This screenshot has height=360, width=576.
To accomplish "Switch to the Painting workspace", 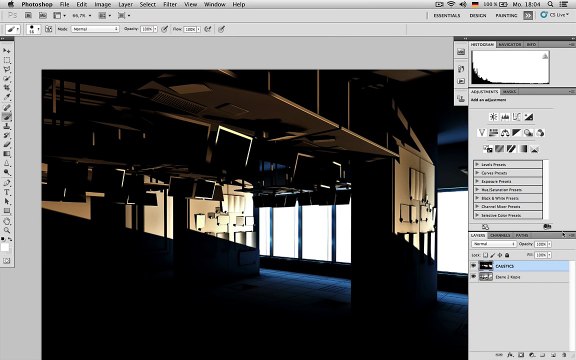I will point(506,15).
